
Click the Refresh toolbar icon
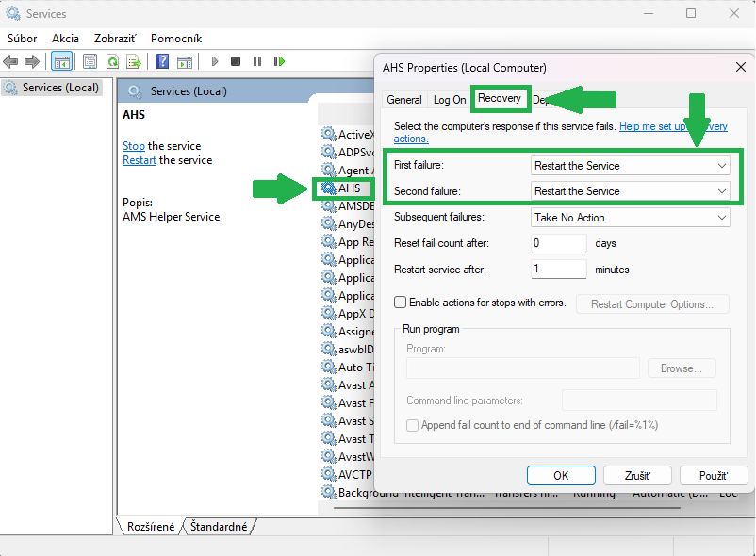[x=112, y=61]
